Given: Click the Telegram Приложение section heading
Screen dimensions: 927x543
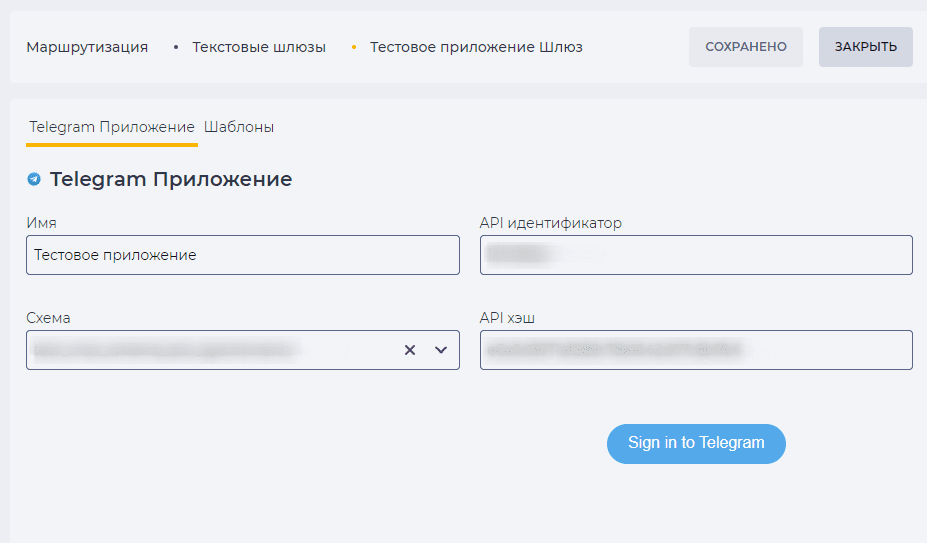Looking at the screenshot, I should [x=171, y=179].
